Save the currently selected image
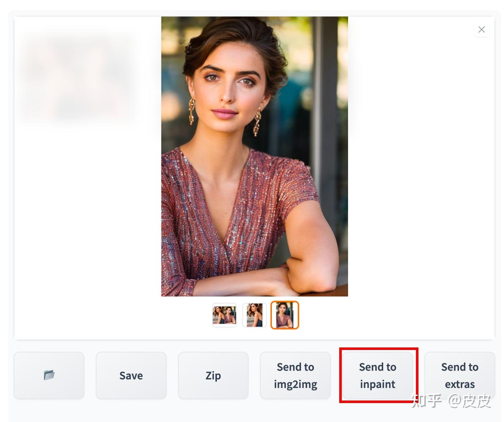 (131, 375)
